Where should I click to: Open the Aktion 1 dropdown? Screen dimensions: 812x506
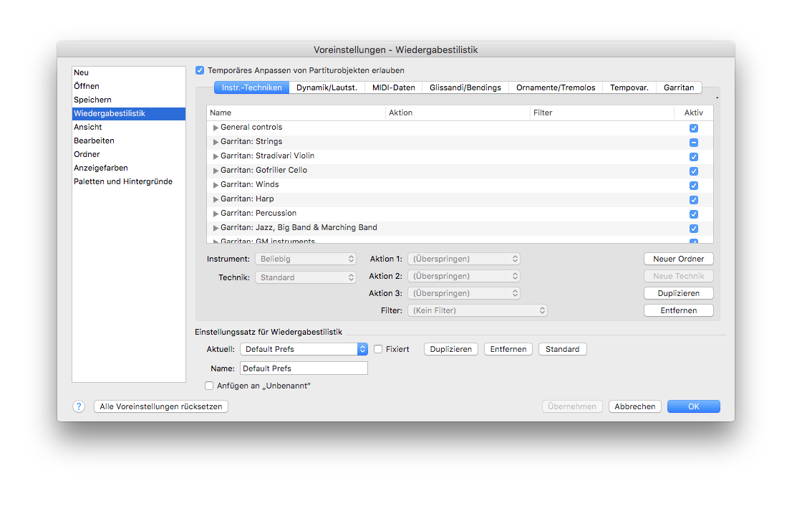[464, 259]
